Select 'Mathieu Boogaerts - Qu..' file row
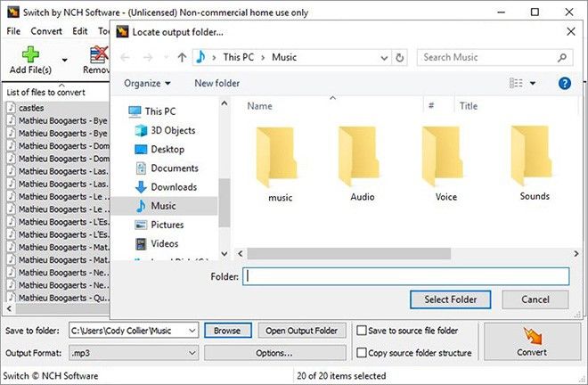588x385 pixels. pos(57,298)
